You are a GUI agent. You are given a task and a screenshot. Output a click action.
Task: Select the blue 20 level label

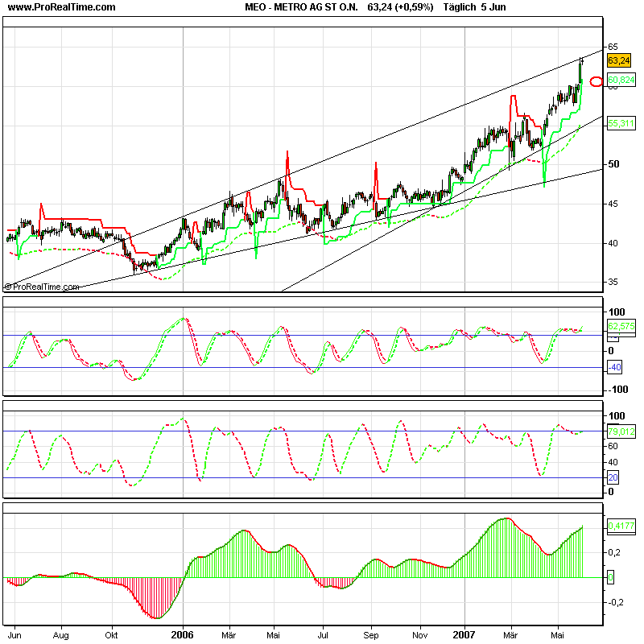pyautogui.click(x=613, y=477)
